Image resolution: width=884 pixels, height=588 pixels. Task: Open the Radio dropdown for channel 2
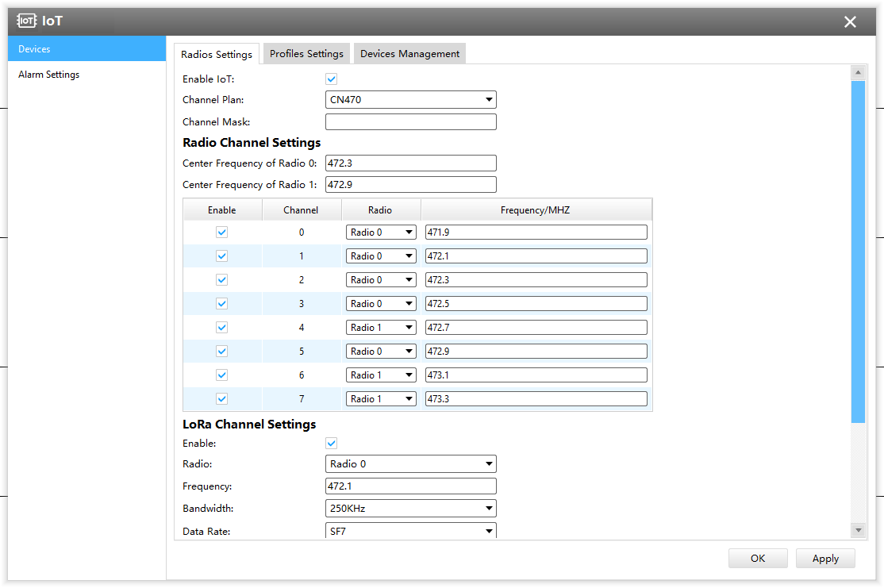[381, 279]
